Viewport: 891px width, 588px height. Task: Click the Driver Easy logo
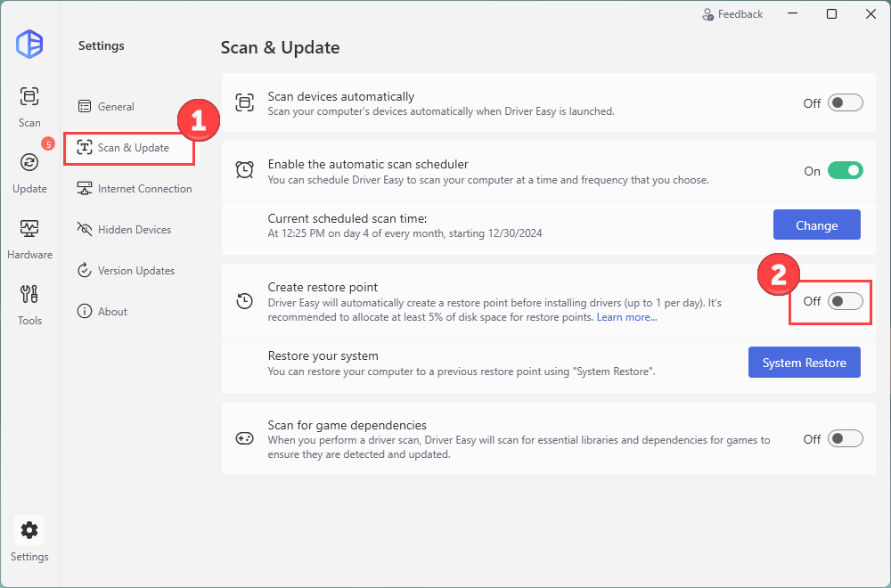tap(29, 44)
